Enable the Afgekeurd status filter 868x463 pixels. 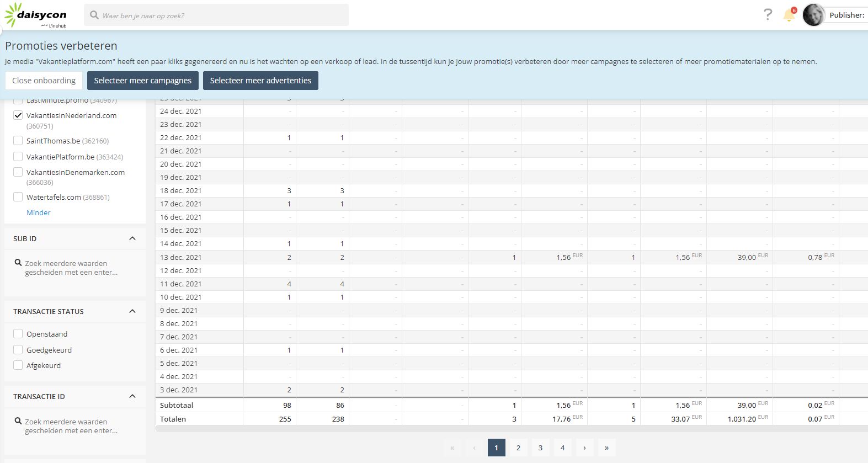pyautogui.click(x=18, y=365)
